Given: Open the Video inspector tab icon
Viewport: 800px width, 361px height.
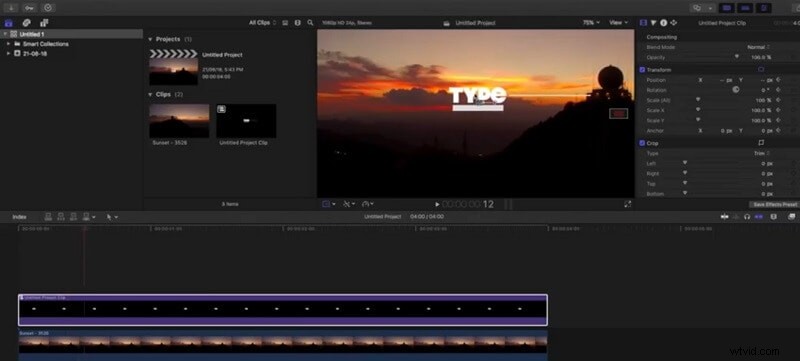Looking at the screenshot, I should 643,23.
